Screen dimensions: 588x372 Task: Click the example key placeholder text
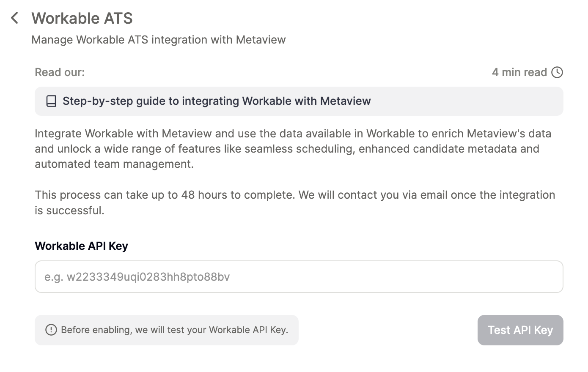[x=137, y=277]
